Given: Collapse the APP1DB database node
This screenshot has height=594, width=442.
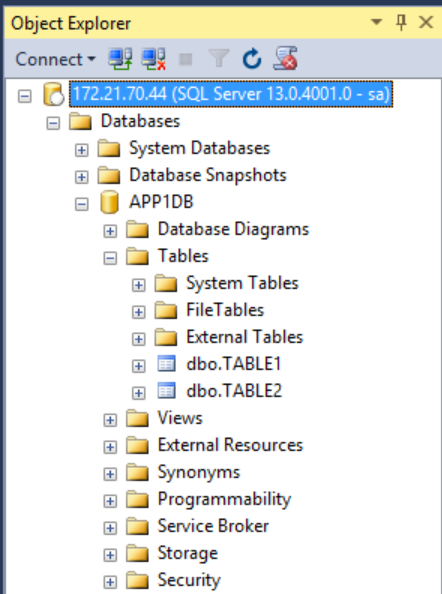Looking at the screenshot, I should 81,204.
